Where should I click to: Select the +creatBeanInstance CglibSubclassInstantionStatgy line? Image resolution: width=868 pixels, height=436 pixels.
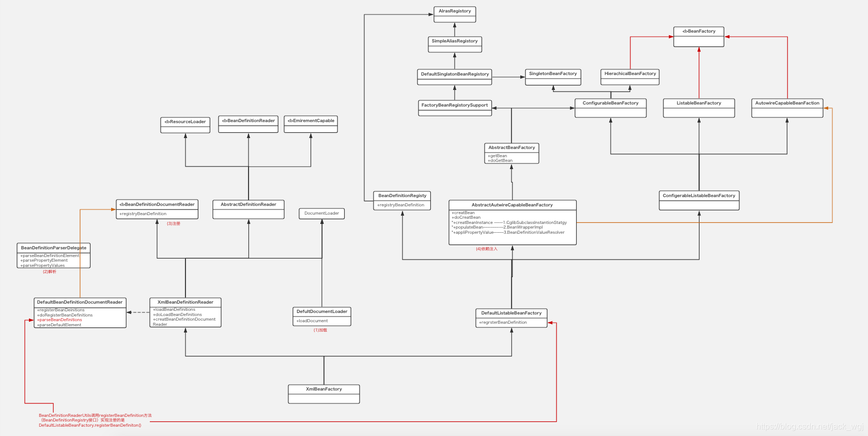509,222
